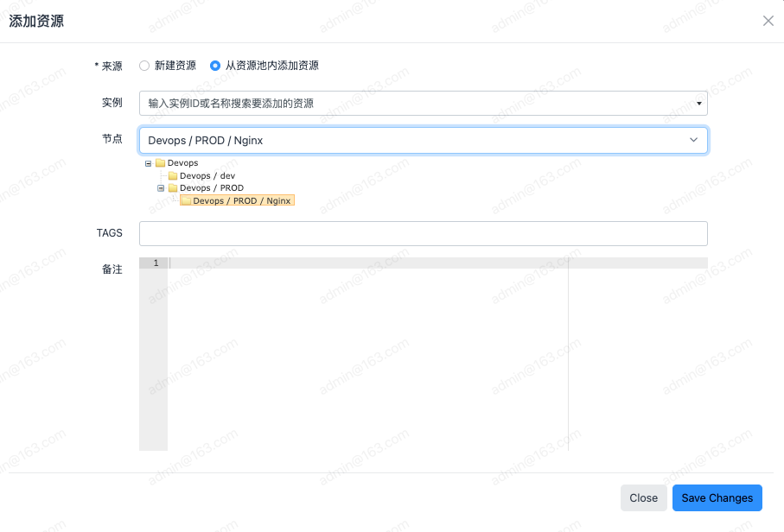
Task: Select the Devops root tree item
Action: (x=182, y=163)
